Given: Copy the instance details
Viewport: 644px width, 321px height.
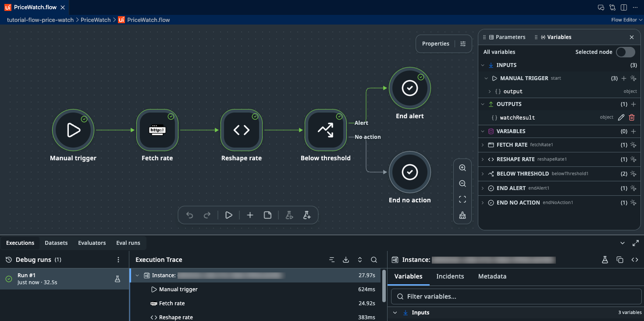Looking at the screenshot, I should coord(620,260).
